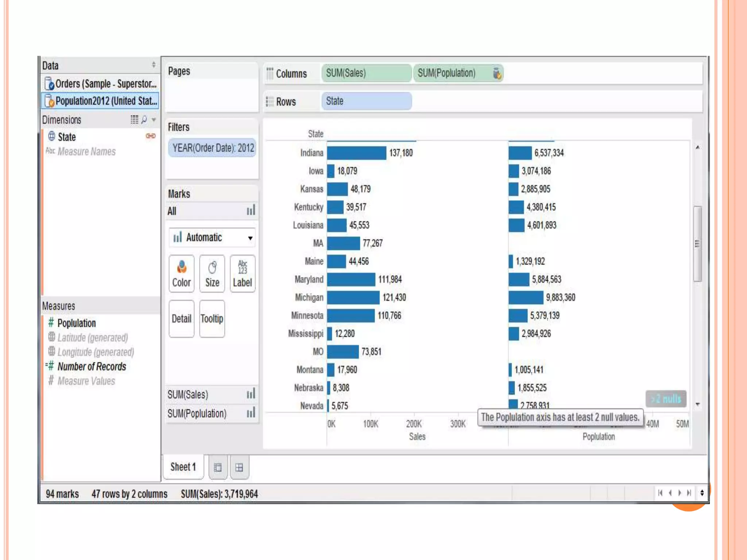Select the YEAR(Order Date): 2012 filter pill
The width and height of the screenshot is (747, 560).
[213, 148]
